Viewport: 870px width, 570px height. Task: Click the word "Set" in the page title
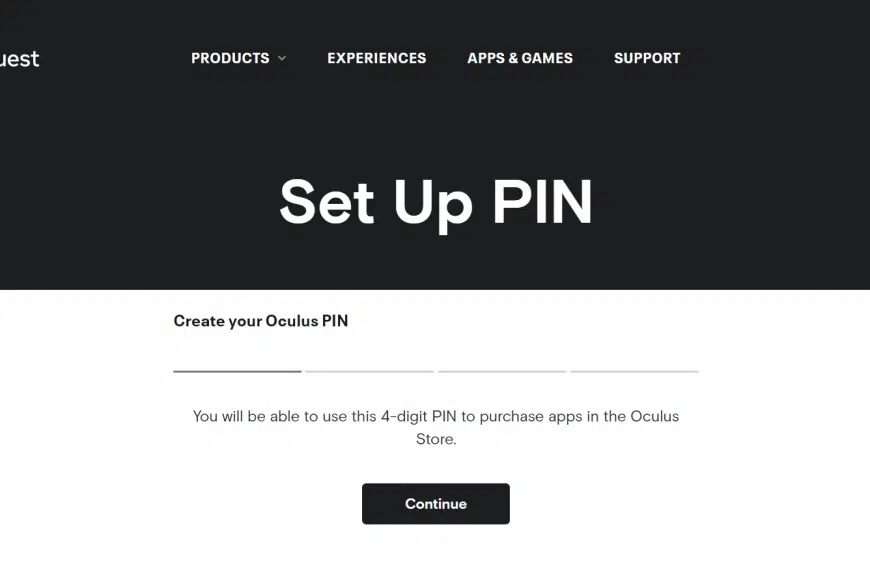pos(327,202)
